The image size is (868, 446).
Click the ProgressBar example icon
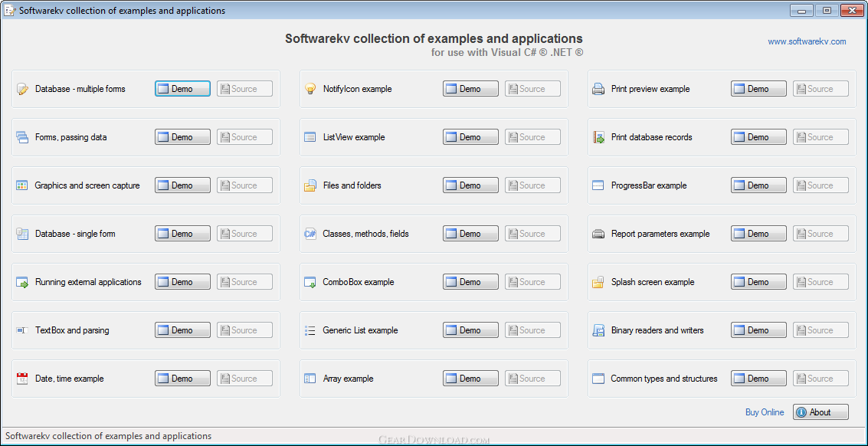598,185
